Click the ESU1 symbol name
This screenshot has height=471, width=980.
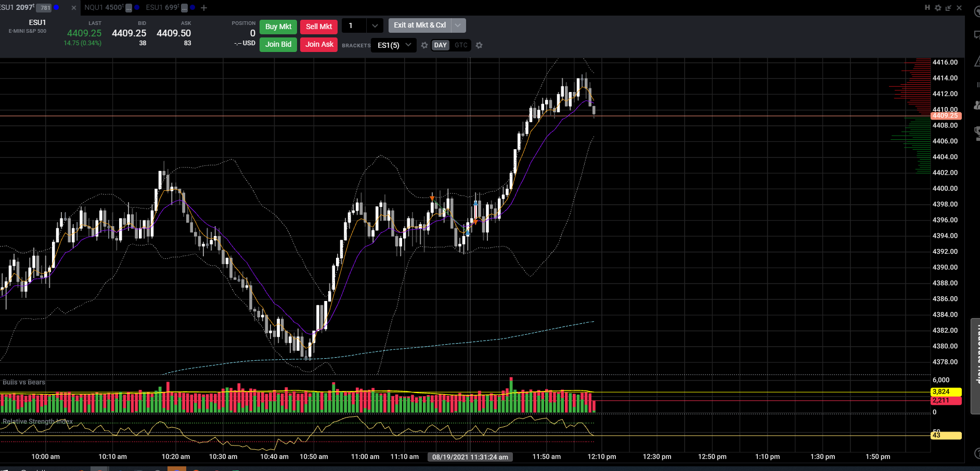[37, 23]
